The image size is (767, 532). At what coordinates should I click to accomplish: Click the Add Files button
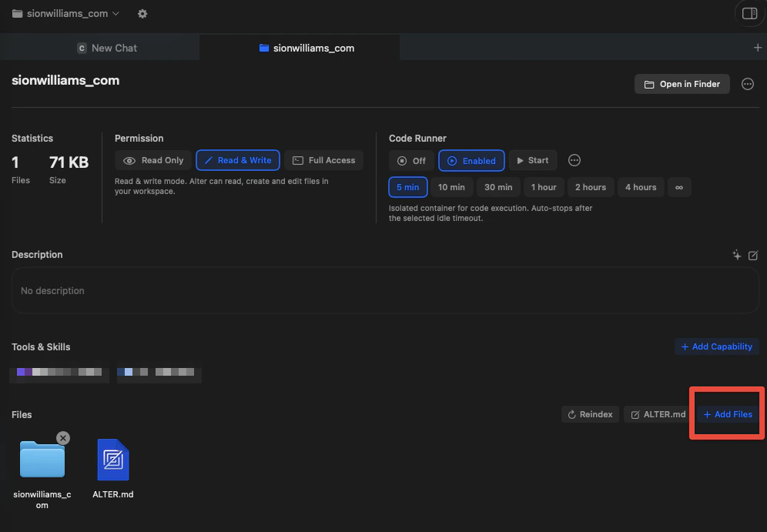[726, 413]
